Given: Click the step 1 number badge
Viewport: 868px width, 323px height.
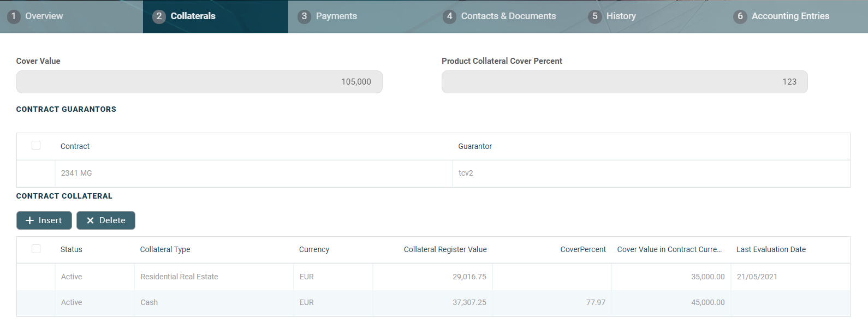Looking at the screenshot, I should (x=14, y=16).
